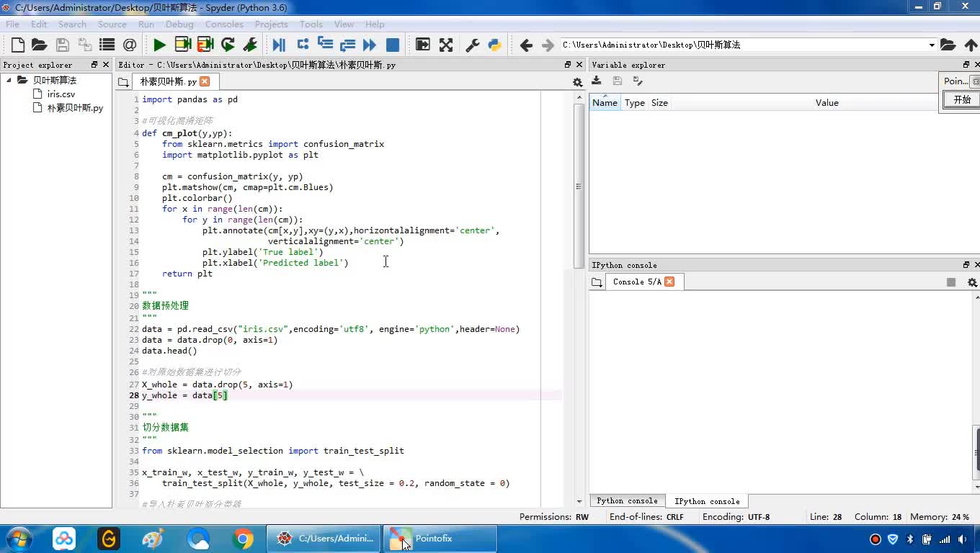Viewport: 980px width, 553px height.
Task: Run the file with green play button
Action: click(x=159, y=45)
